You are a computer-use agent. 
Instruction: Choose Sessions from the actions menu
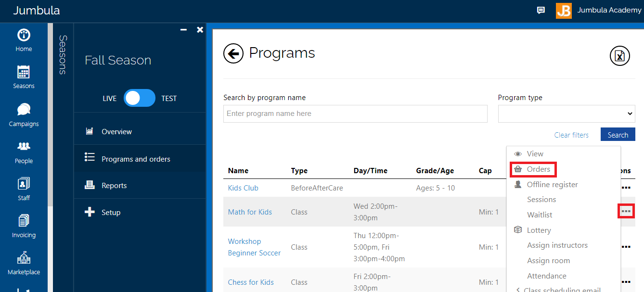tap(541, 199)
